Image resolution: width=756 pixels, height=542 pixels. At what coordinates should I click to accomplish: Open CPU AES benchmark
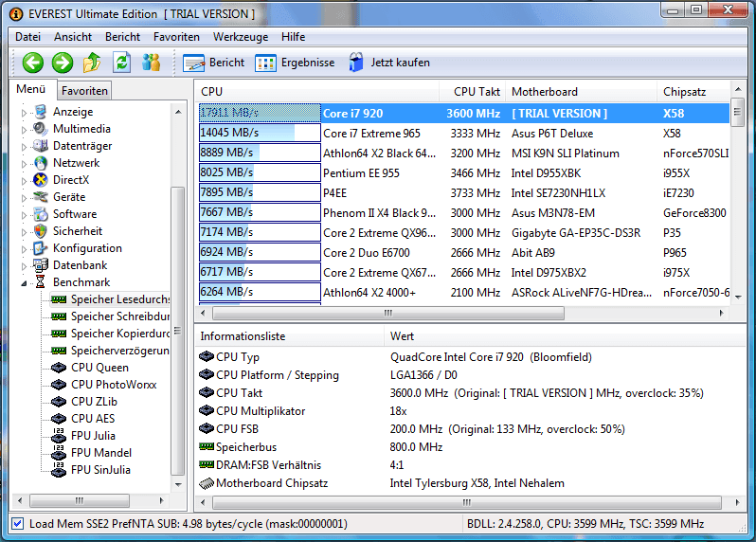(x=83, y=419)
